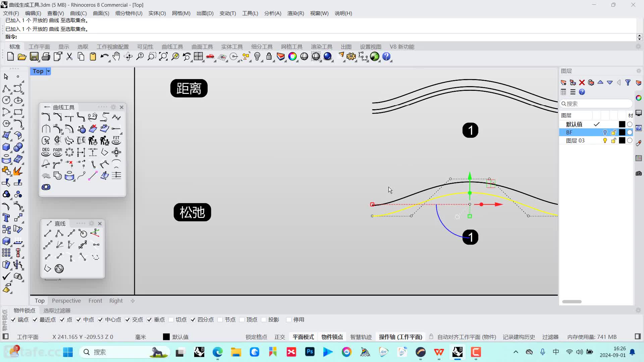Open the Top viewport title dropdown arrow
The image size is (644, 362).
point(48,71)
